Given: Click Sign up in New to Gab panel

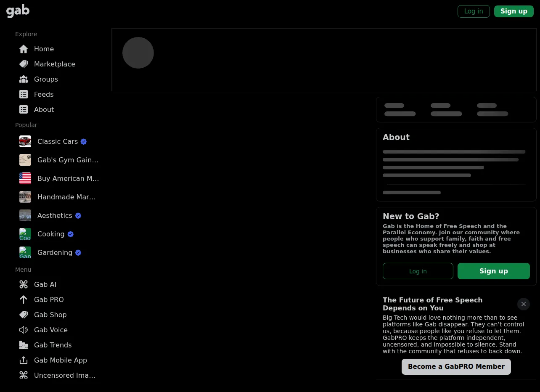Looking at the screenshot, I should point(494,271).
